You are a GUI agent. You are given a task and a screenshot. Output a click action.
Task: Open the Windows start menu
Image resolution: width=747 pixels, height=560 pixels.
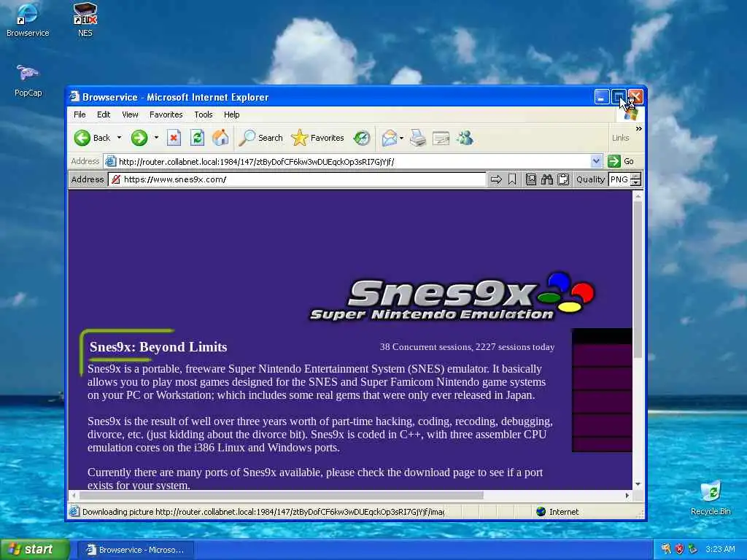[x=34, y=550]
